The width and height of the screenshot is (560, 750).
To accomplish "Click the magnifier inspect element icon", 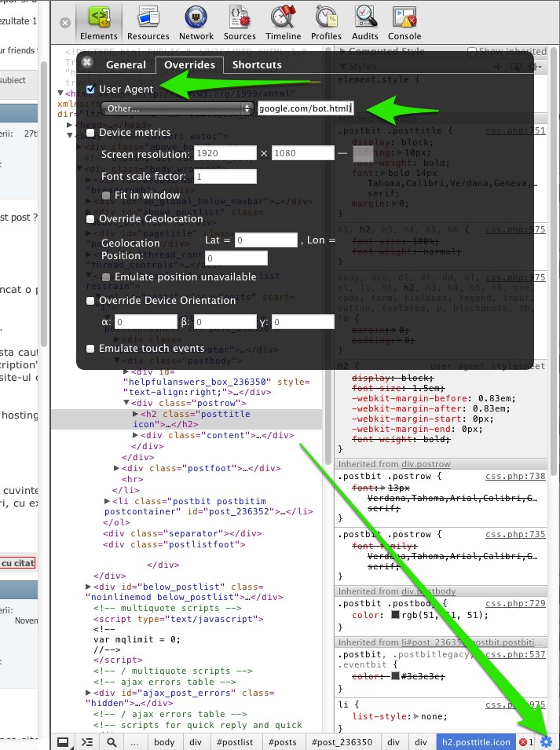I will pyautogui.click(x=112, y=741).
